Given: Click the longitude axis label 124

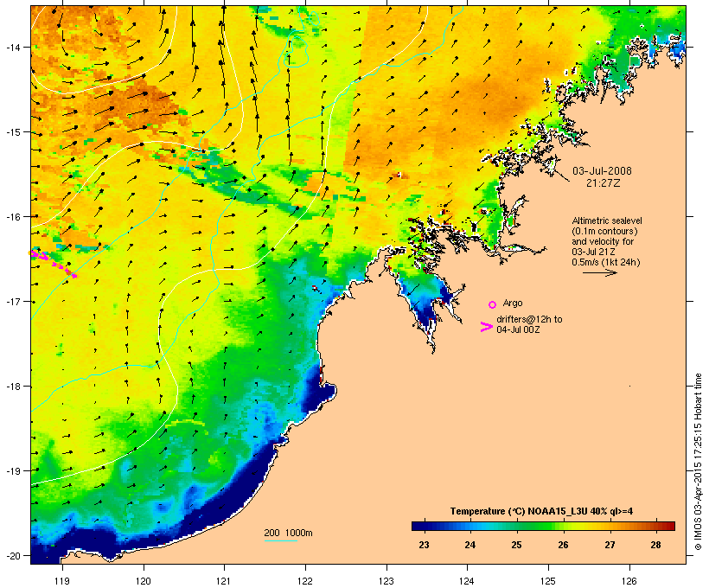Looking at the screenshot, I should coord(467,581).
